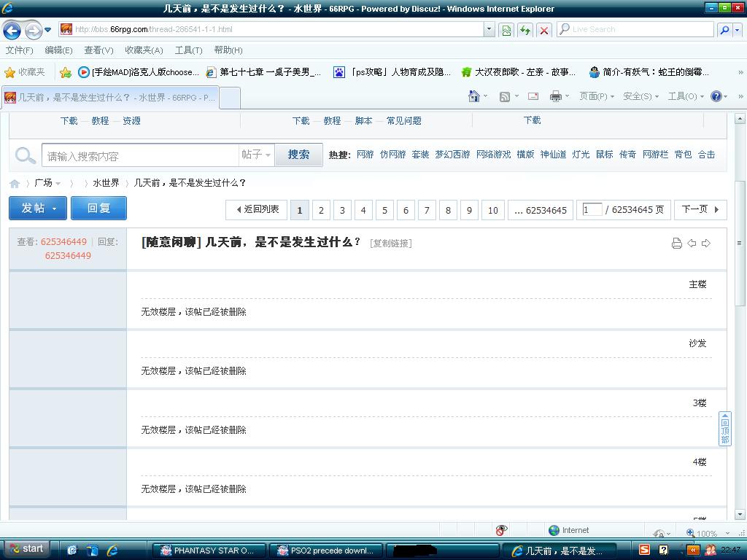Viewport: 747px width, 560px height.
Task: Go to previous thread arrow icon
Action: coord(692,244)
